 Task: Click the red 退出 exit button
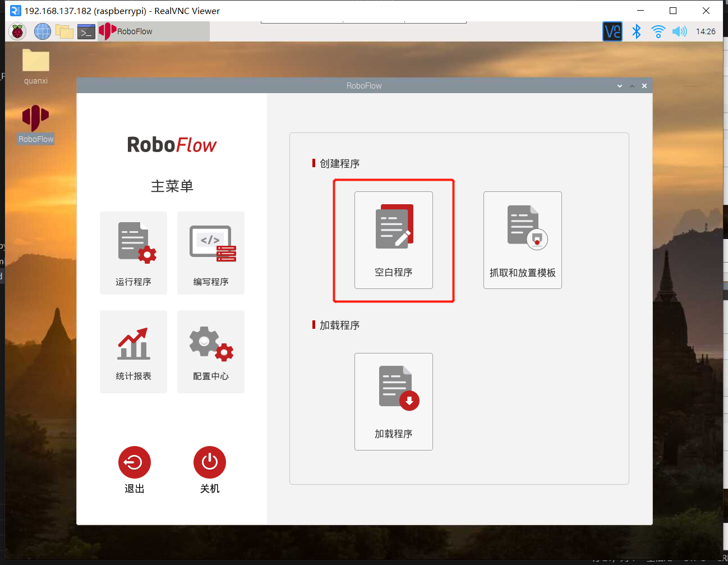(135, 462)
